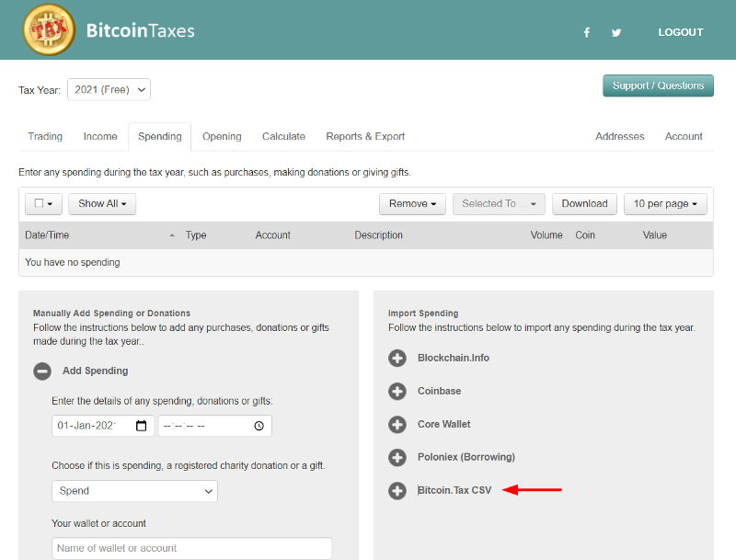The width and height of the screenshot is (736, 560).
Task: Click the Core Wallet import label
Action: pyautogui.click(x=444, y=424)
